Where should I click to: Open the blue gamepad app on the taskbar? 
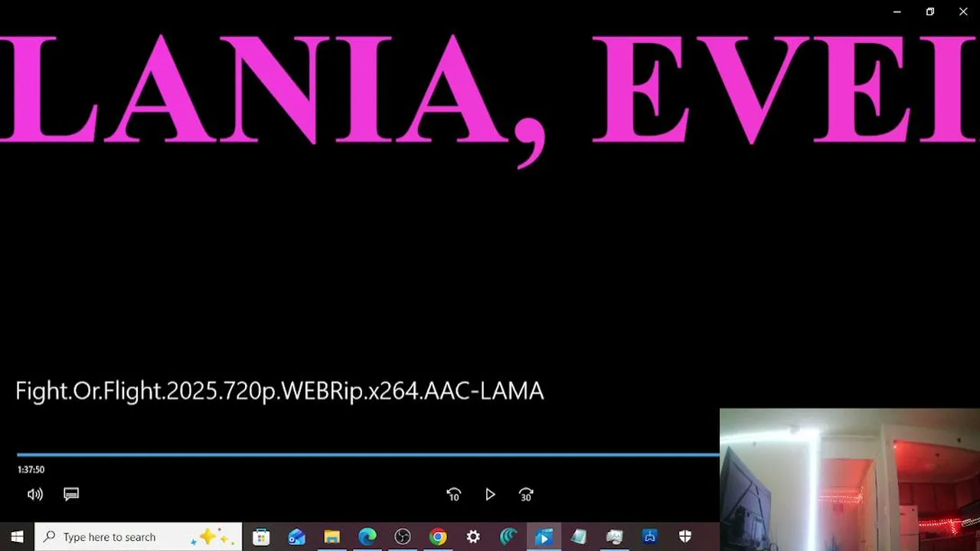point(650,537)
